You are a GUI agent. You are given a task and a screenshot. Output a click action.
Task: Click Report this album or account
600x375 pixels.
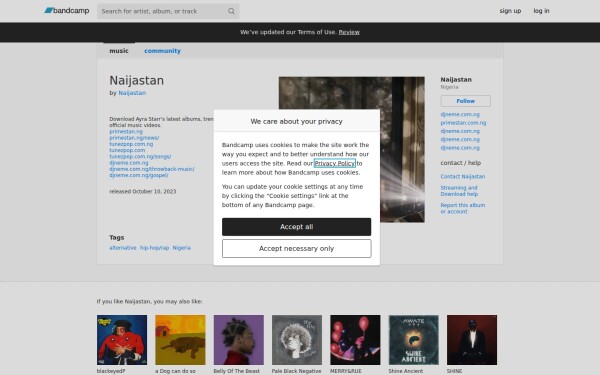point(463,208)
